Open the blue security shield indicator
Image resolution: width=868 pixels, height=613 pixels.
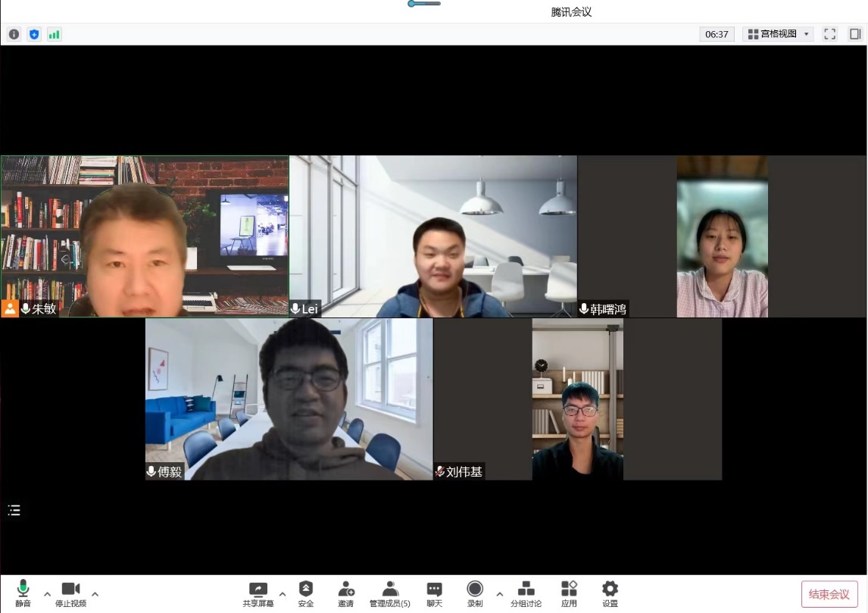point(34,34)
